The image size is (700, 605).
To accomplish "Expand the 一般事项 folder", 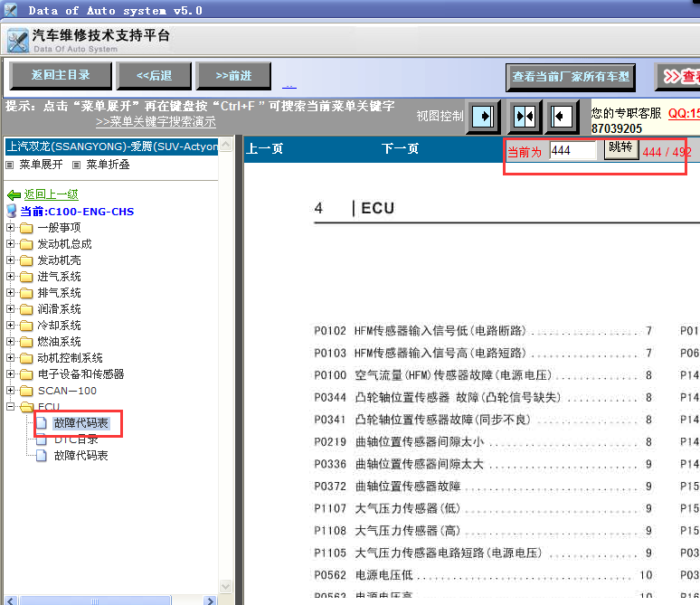I will click(10, 228).
